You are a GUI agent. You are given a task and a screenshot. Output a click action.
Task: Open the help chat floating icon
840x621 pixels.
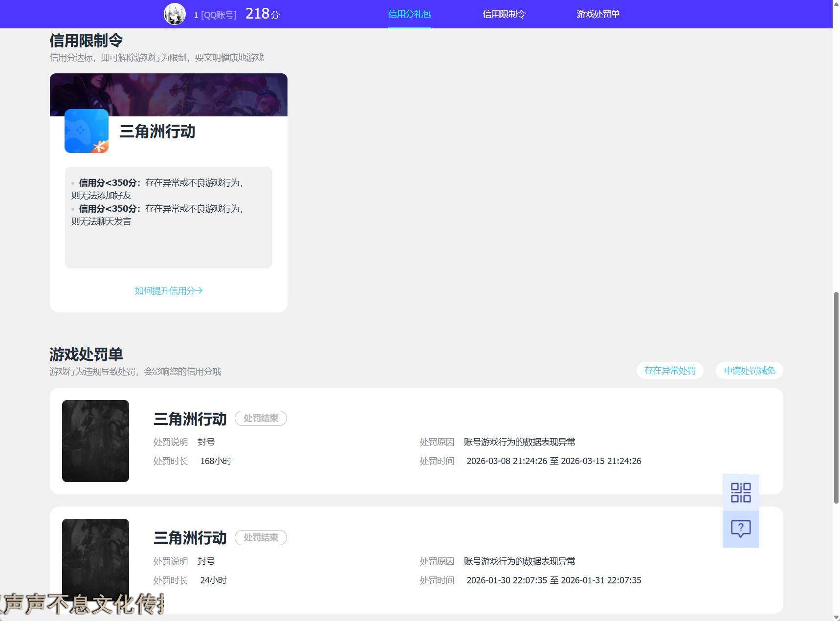pos(741,529)
